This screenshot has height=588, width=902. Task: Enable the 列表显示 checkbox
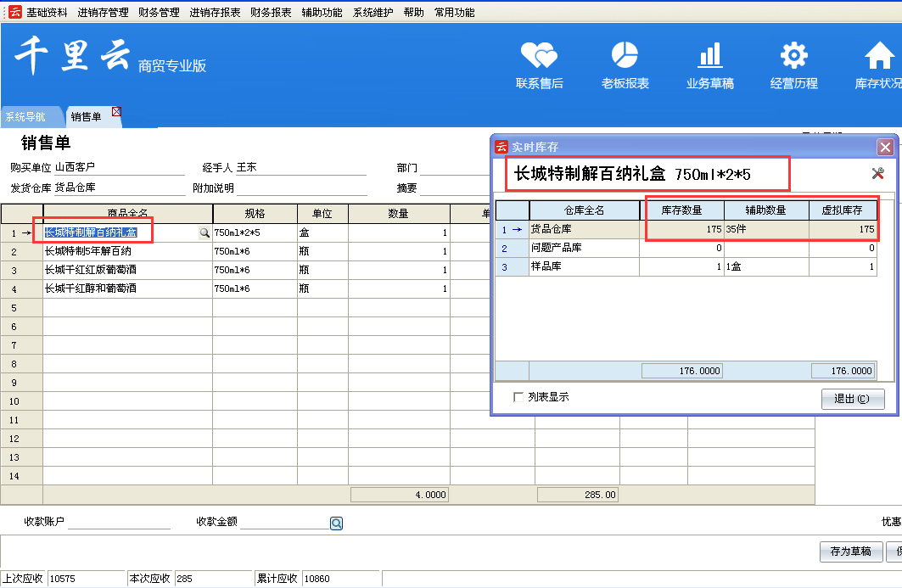point(518,397)
